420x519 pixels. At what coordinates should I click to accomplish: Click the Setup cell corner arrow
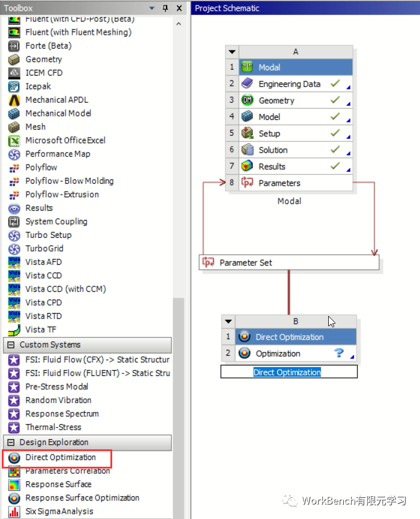click(348, 137)
